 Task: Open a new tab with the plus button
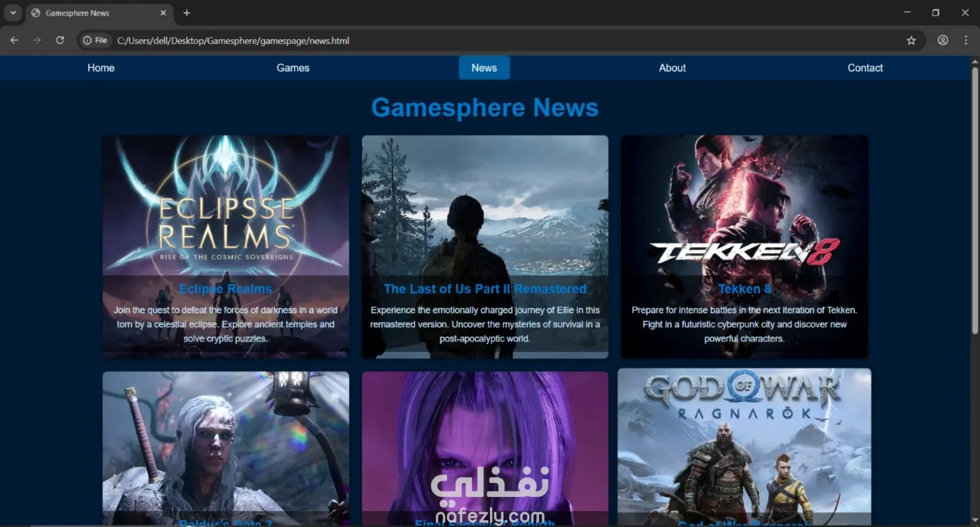click(187, 13)
